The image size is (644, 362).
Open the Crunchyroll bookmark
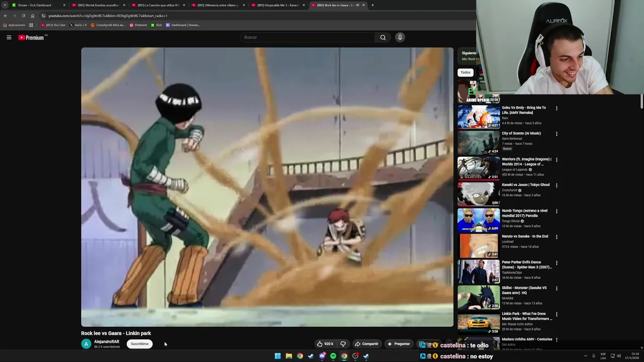(x=108, y=25)
